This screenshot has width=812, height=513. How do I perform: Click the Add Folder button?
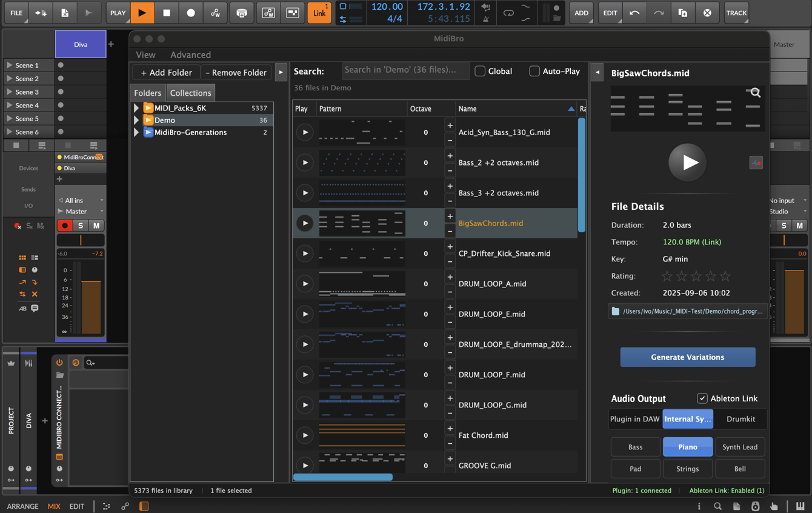click(x=166, y=72)
